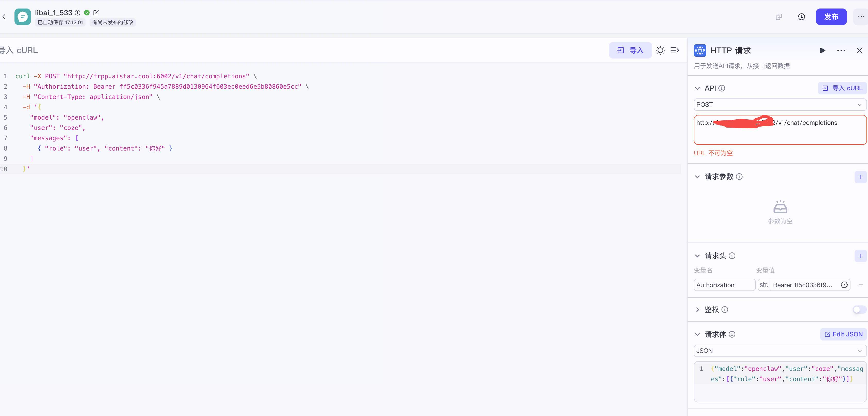Add a new request header plus icon

point(860,256)
